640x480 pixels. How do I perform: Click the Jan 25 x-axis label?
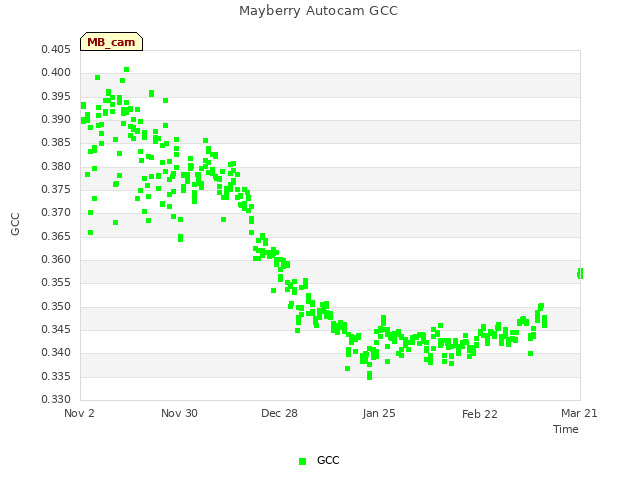pos(379,413)
